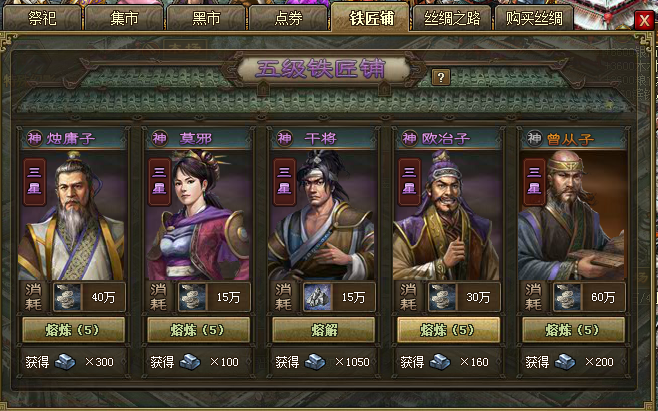Click 熔炼（5） button under 欧冶子
The width and height of the screenshot is (658, 411).
tap(448, 330)
